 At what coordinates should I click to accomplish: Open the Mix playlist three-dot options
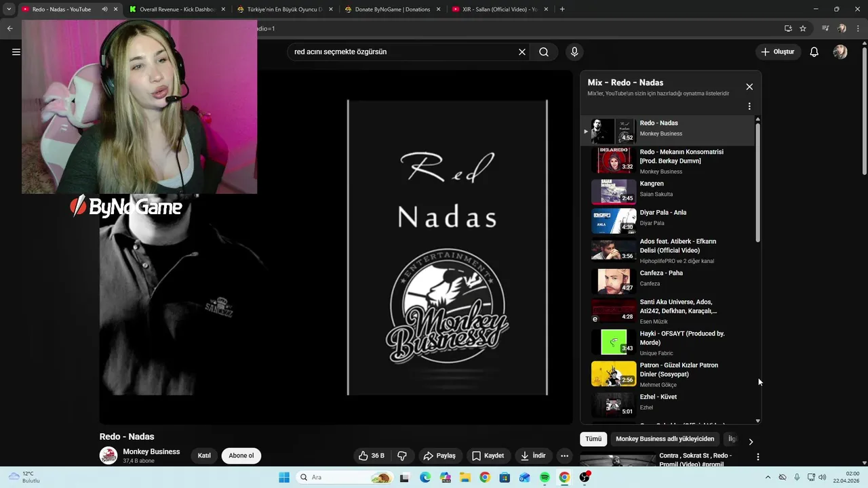point(749,106)
